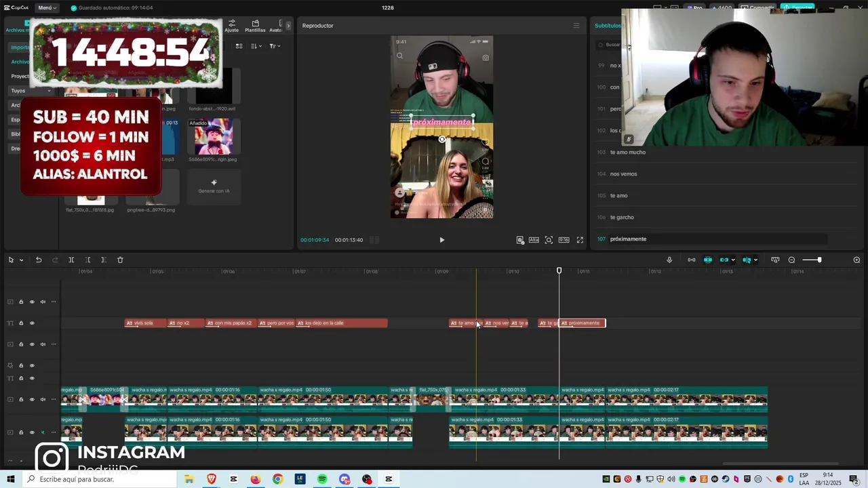Play the preview in Reproductor

pos(441,240)
